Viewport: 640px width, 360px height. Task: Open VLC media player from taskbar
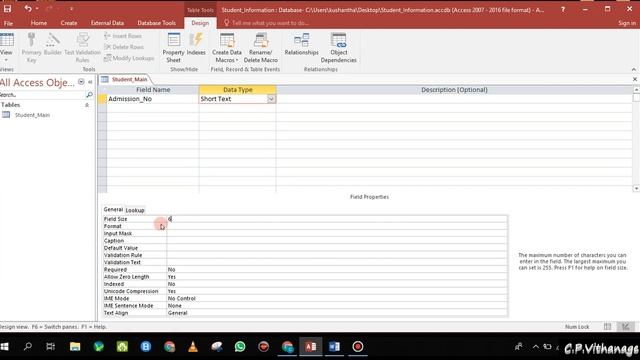[193, 347]
